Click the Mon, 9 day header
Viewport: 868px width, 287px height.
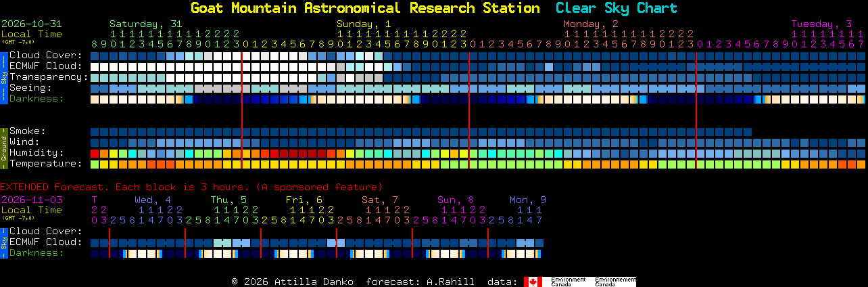tap(528, 200)
